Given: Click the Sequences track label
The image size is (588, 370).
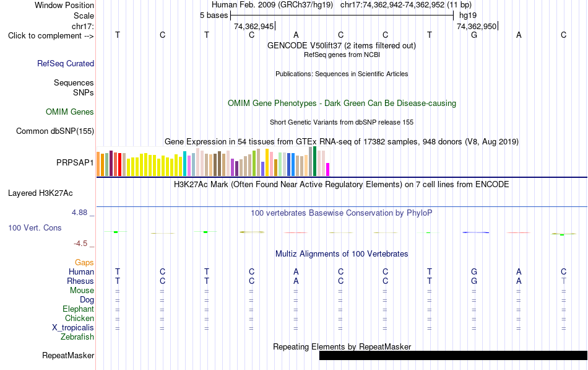Looking at the screenshot, I should point(74,82).
